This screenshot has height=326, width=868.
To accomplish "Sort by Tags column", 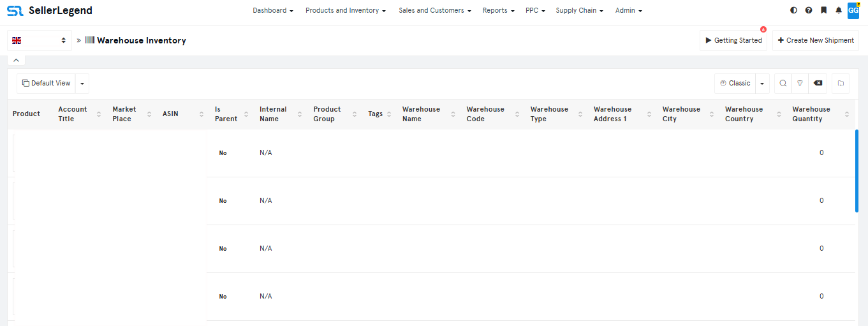I will [389, 114].
